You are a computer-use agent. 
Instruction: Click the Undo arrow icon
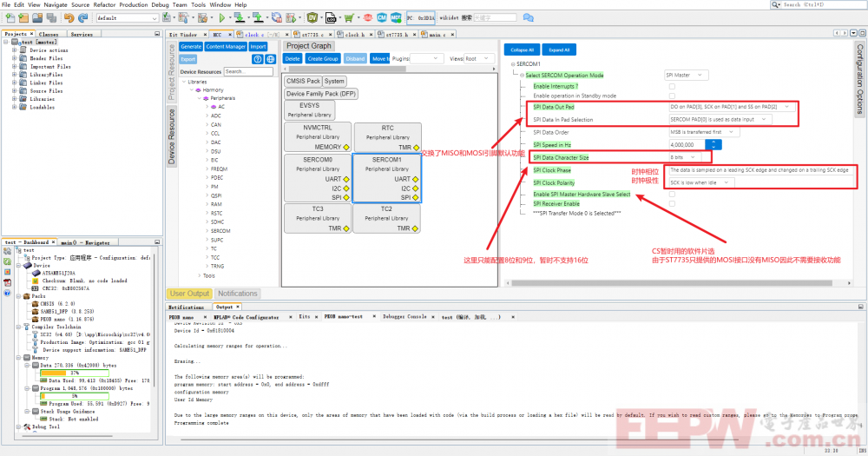(x=69, y=17)
